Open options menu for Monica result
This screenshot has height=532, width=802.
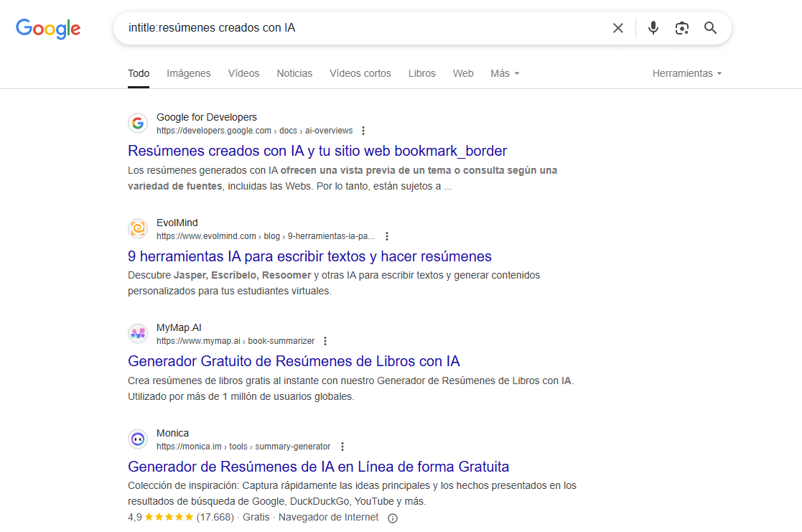click(342, 447)
